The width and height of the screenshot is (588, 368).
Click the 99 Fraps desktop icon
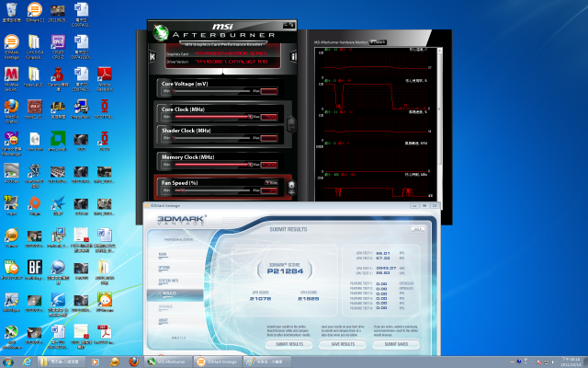point(11,206)
